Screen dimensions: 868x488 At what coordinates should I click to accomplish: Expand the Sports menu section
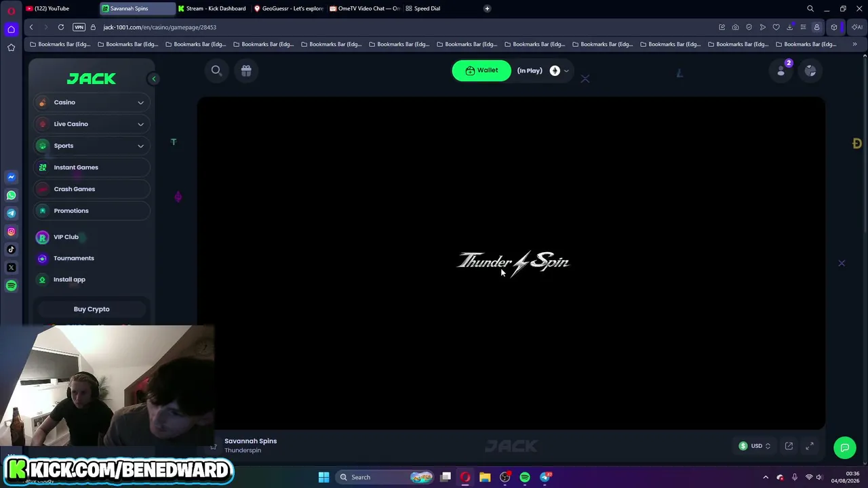(x=92, y=146)
